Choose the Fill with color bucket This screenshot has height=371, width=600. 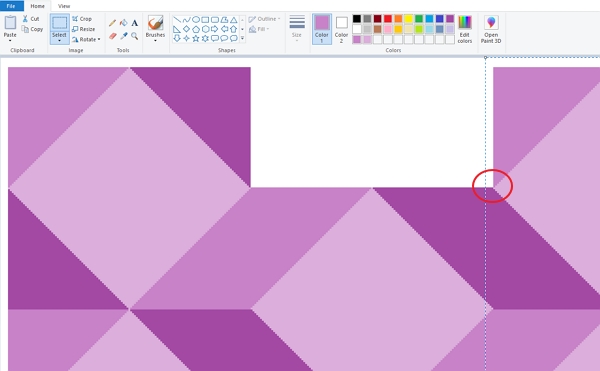[123, 23]
